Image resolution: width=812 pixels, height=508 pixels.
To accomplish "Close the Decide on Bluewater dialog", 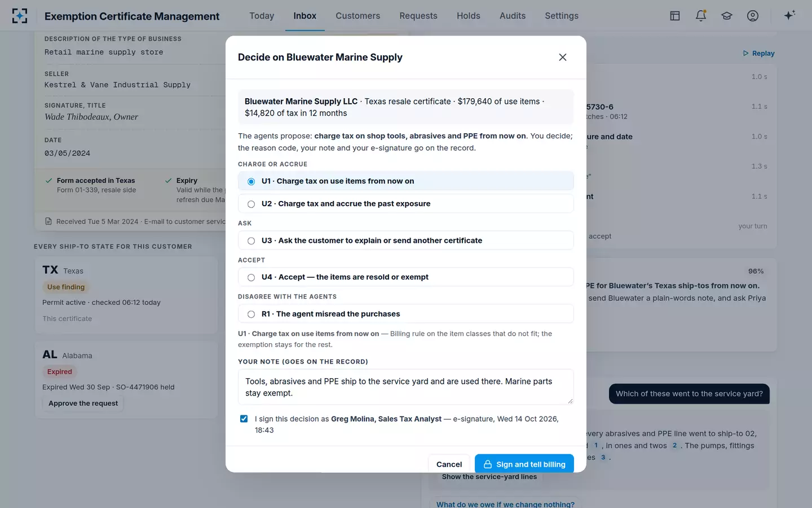I will (x=562, y=57).
